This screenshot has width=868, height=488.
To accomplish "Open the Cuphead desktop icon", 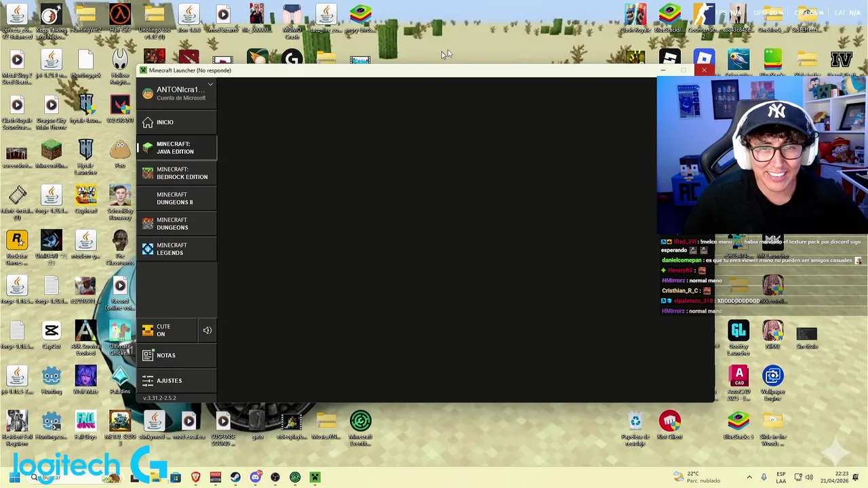I will (85, 199).
